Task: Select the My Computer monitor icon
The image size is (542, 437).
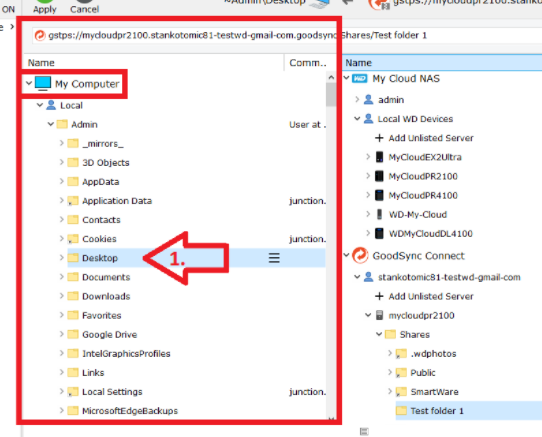Action: (43, 84)
